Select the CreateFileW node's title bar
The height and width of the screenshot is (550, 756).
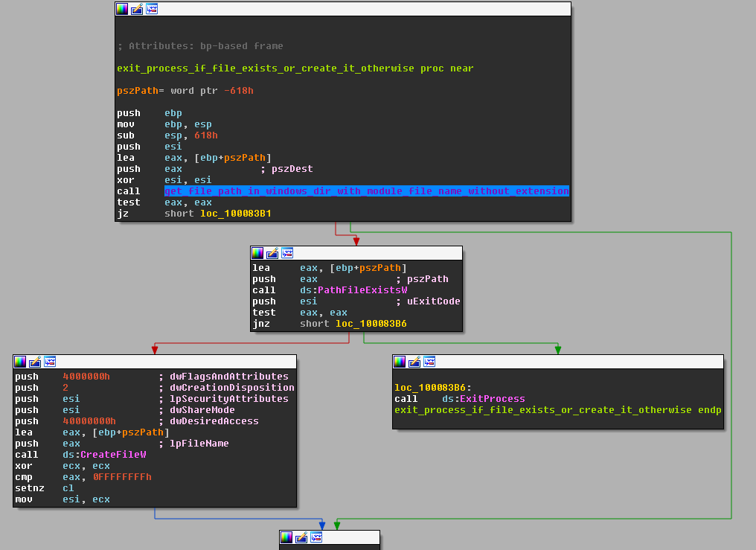click(x=155, y=362)
